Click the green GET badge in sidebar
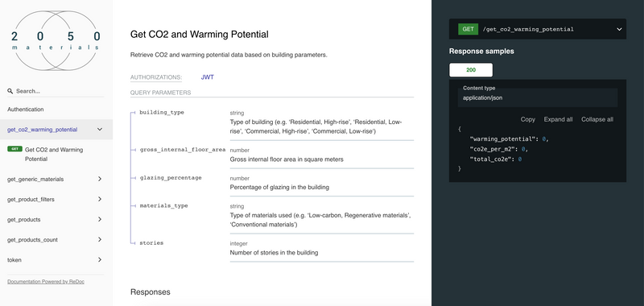 click(x=14, y=149)
